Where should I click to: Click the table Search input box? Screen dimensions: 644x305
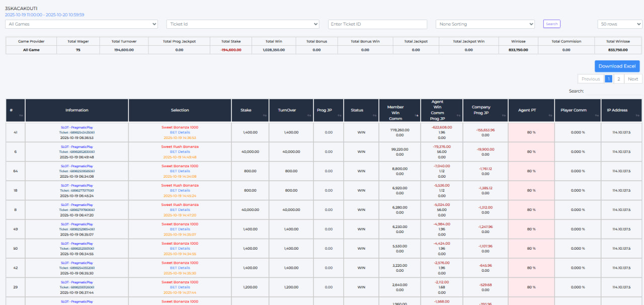pyautogui.click(x=614, y=91)
